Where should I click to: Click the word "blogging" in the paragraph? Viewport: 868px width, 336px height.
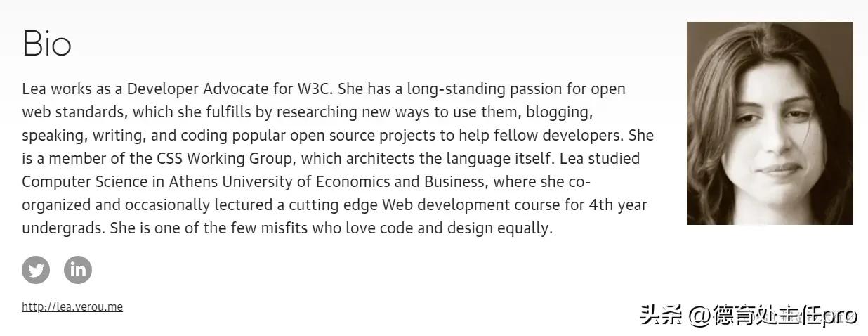point(560,112)
